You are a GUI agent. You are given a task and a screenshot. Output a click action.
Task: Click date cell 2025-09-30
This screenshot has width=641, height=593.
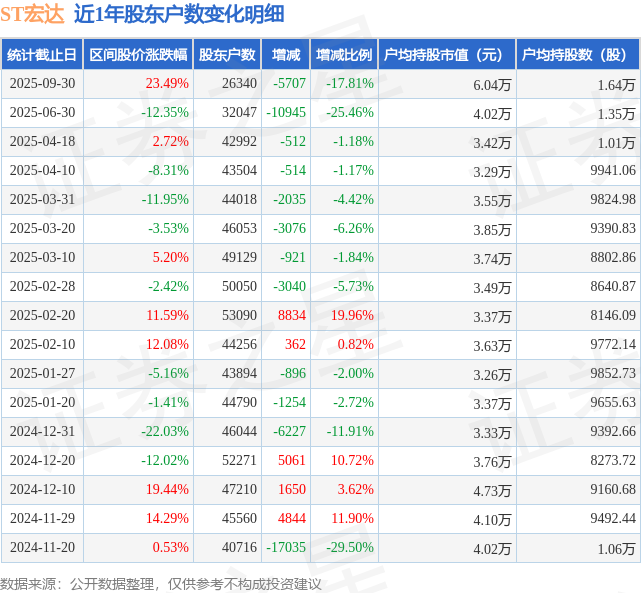pyautogui.click(x=43, y=83)
